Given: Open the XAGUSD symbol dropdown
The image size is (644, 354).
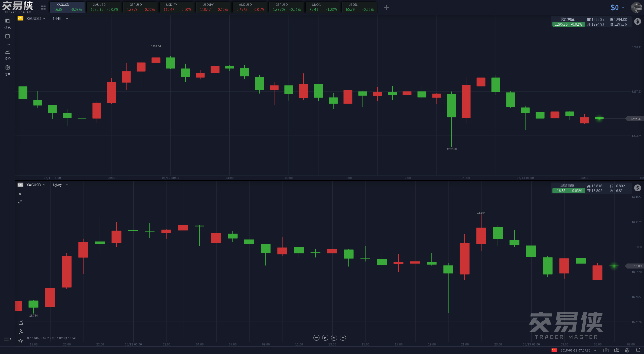Looking at the screenshot, I should pos(36,185).
